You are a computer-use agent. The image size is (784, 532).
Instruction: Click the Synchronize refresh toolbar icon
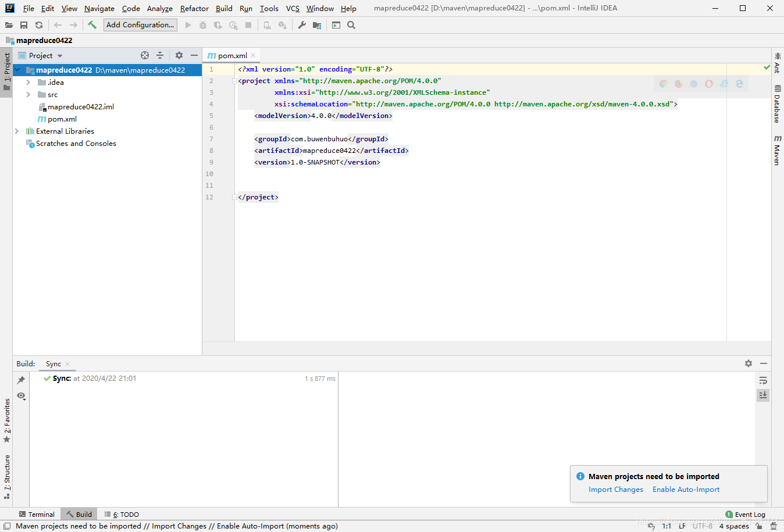click(x=39, y=25)
